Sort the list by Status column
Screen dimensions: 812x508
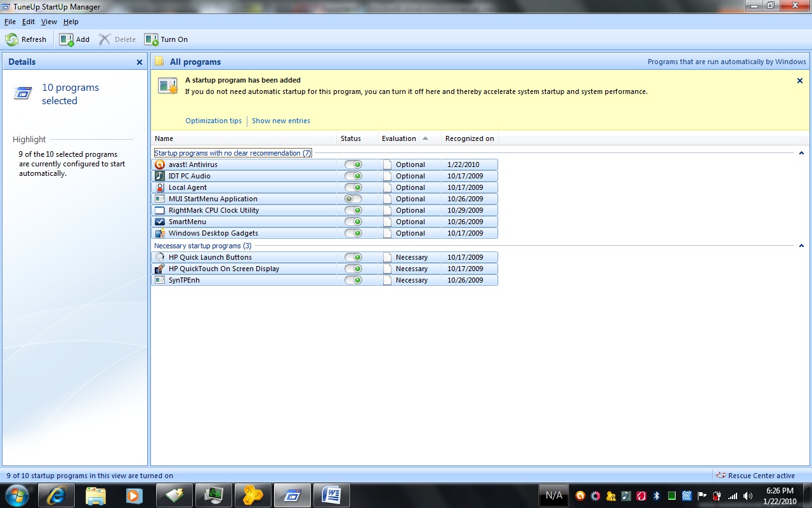click(357, 138)
